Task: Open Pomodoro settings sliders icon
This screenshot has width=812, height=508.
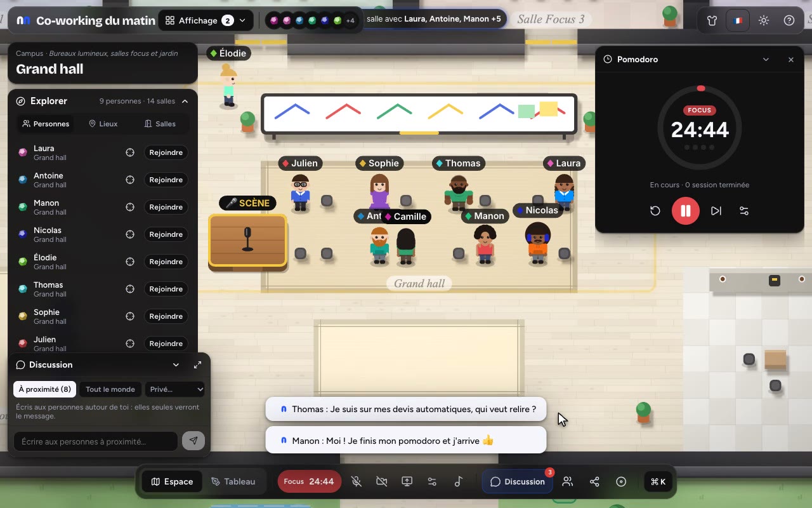Action: click(744, 211)
